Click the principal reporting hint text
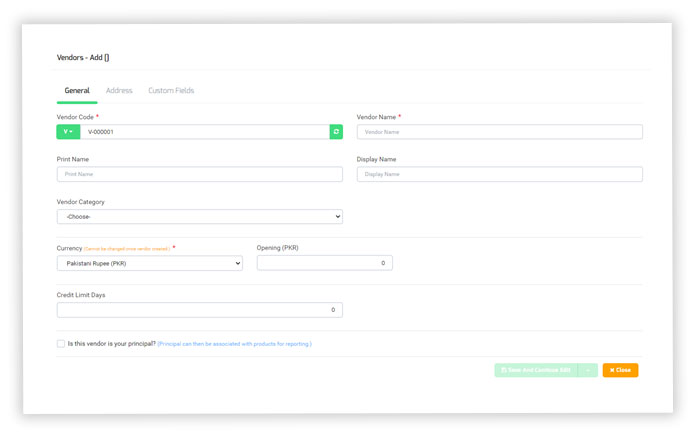Image resolution: width=699 pixels, height=440 pixels. click(x=234, y=344)
